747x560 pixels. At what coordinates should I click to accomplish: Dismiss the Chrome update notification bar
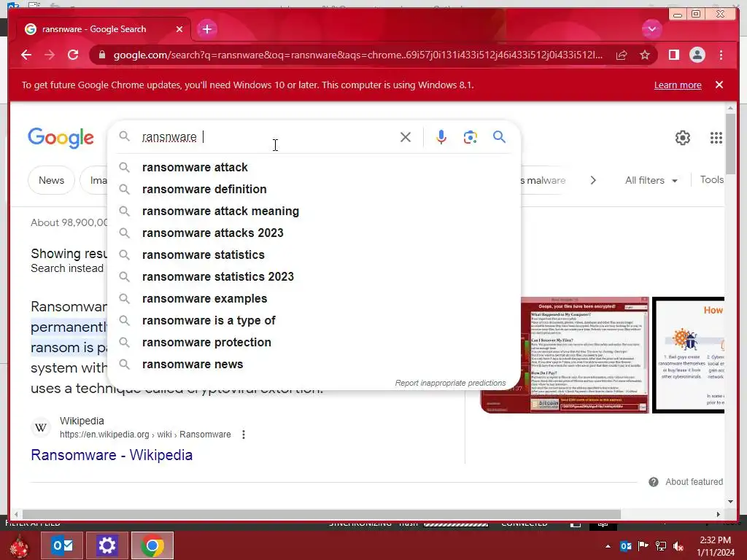(719, 85)
